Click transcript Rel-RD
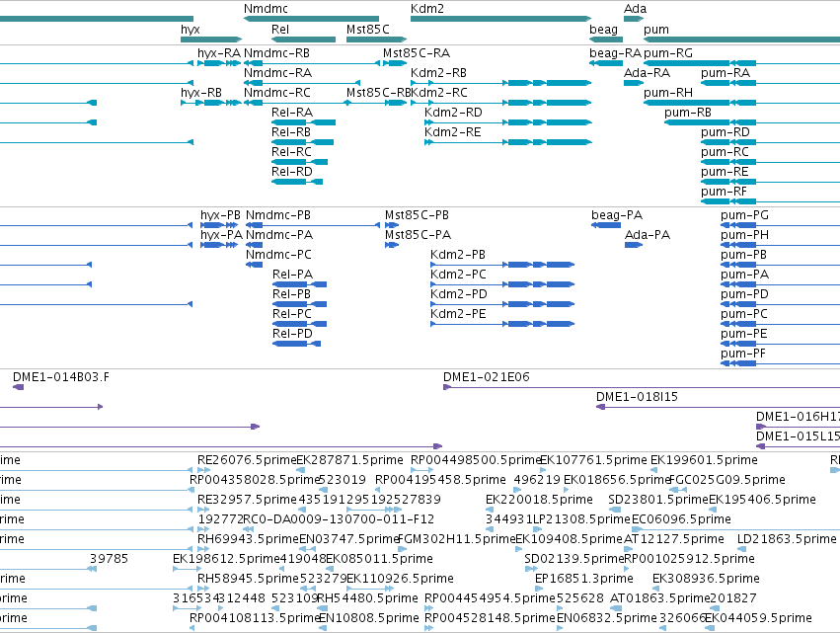The width and height of the screenshot is (840, 633). click(x=292, y=172)
